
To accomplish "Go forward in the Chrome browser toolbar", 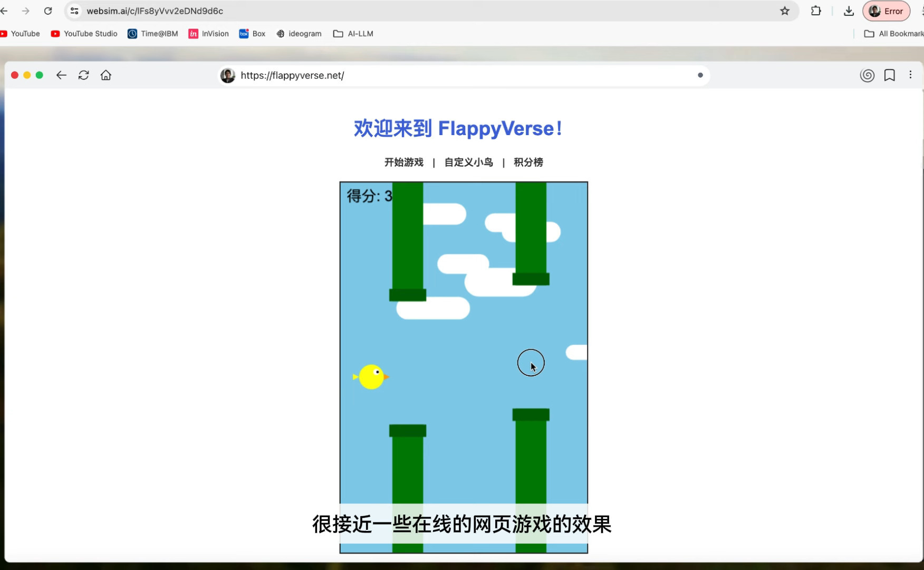I will click(25, 11).
